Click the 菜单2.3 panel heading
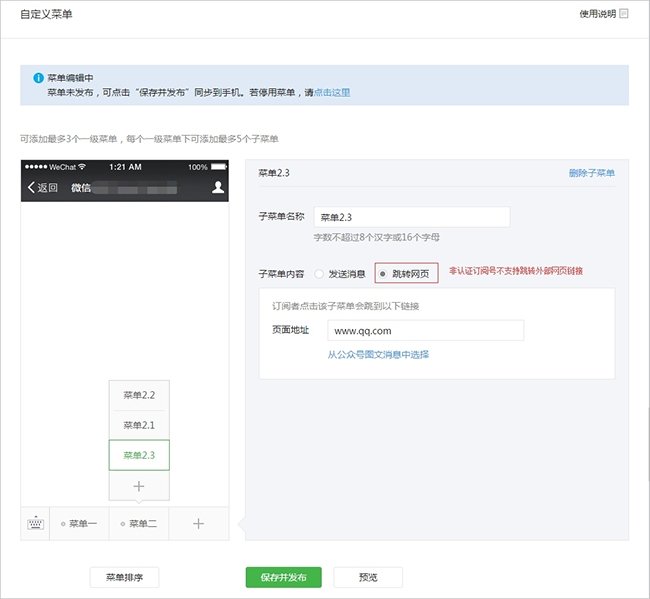 point(274,173)
